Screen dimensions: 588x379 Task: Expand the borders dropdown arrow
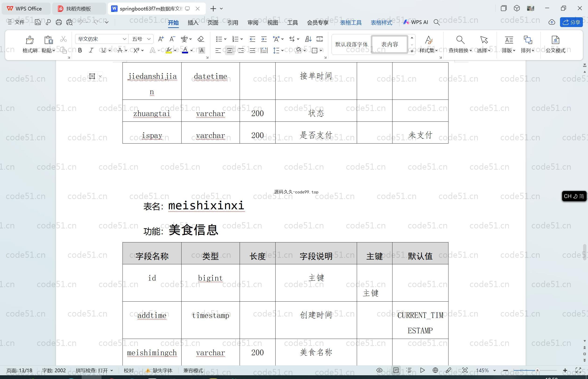[x=321, y=50]
